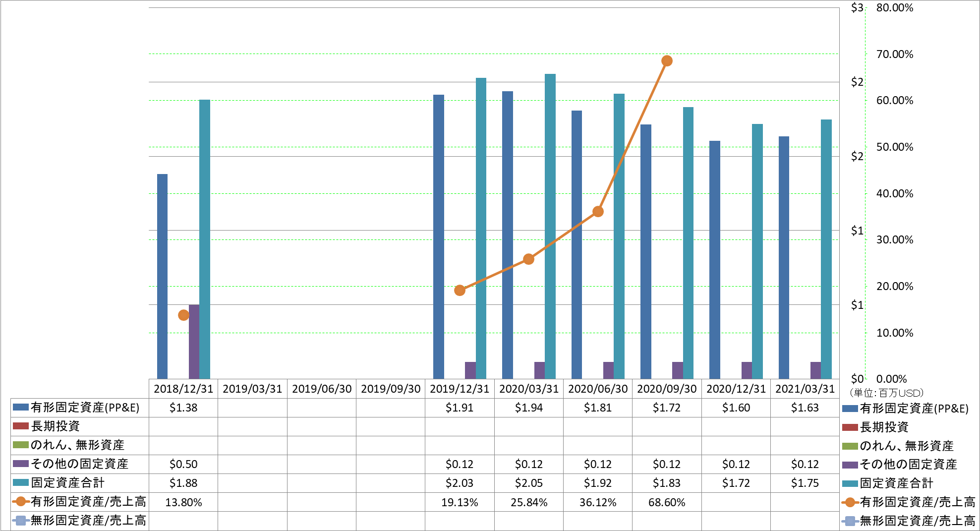
Task: Click the 80.00% axis label
Action: pos(895,7)
